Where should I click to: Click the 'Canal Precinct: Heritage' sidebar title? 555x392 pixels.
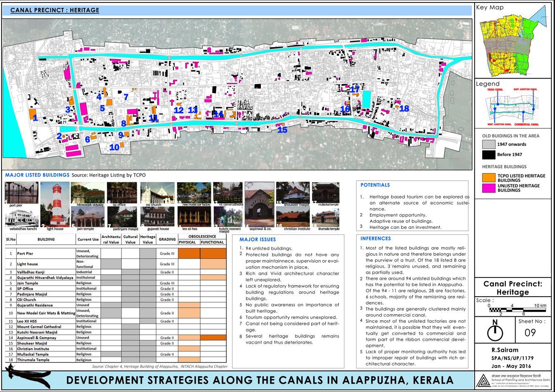point(513,288)
